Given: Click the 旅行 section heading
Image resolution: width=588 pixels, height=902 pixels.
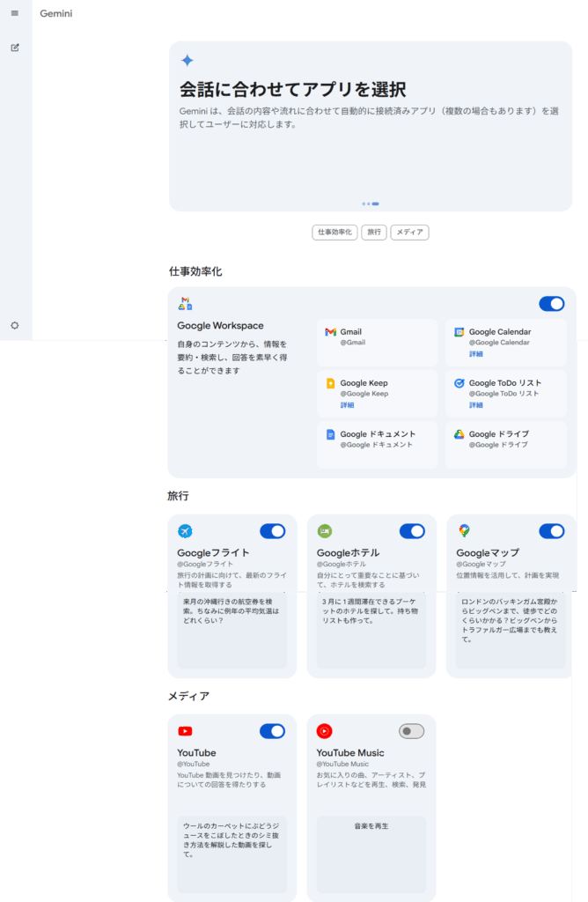Looking at the screenshot, I should click(x=178, y=496).
